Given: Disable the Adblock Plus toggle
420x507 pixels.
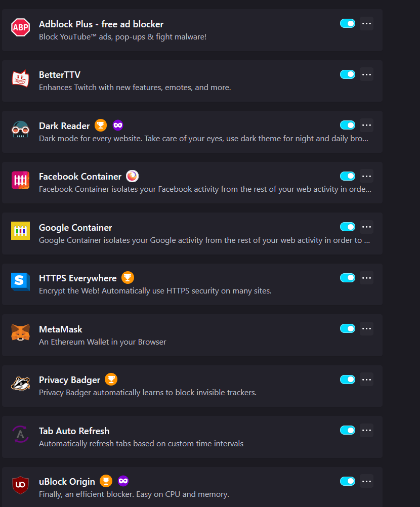Looking at the screenshot, I should (x=348, y=24).
